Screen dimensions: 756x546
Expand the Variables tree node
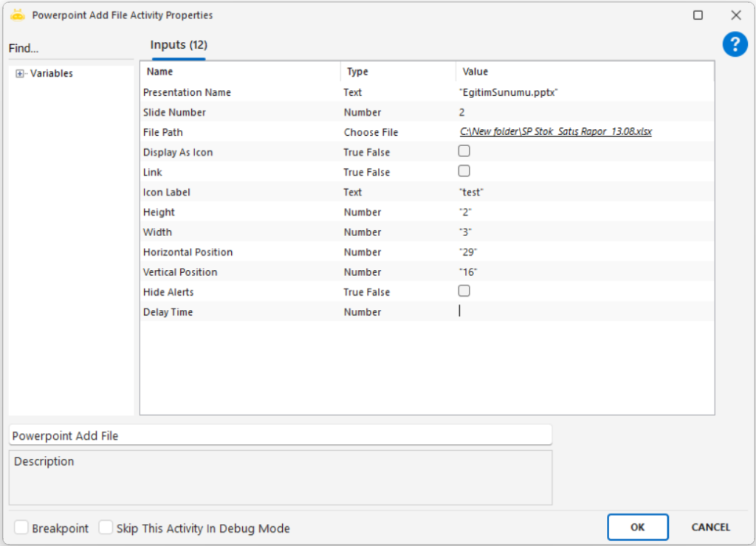point(20,74)
